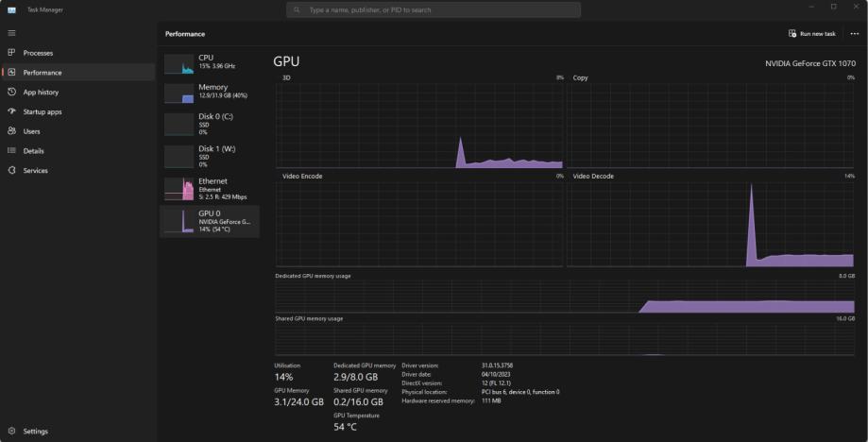This screenshot has height=442, width=868.
Task: Open the Processes page
Action: point(78,53)
